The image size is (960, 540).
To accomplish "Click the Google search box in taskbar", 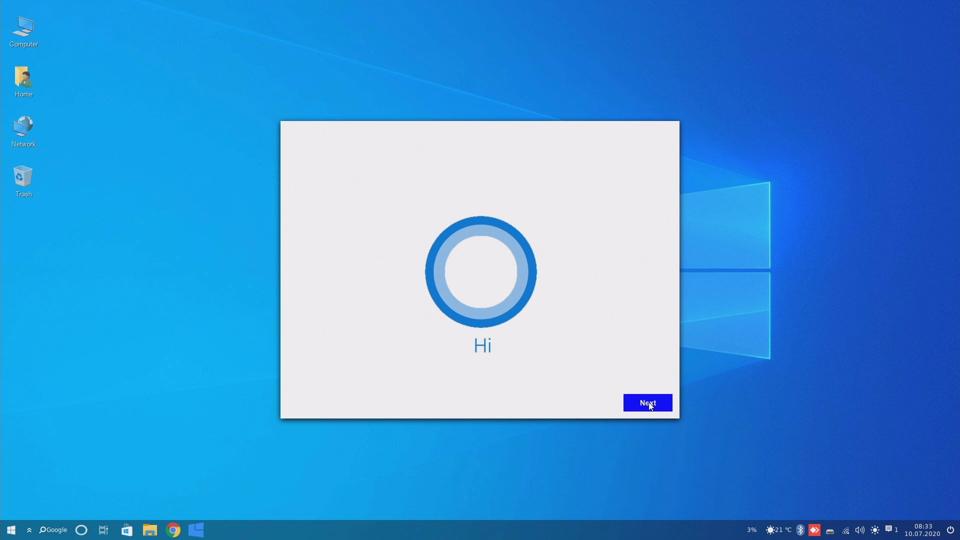I will 54,530.
